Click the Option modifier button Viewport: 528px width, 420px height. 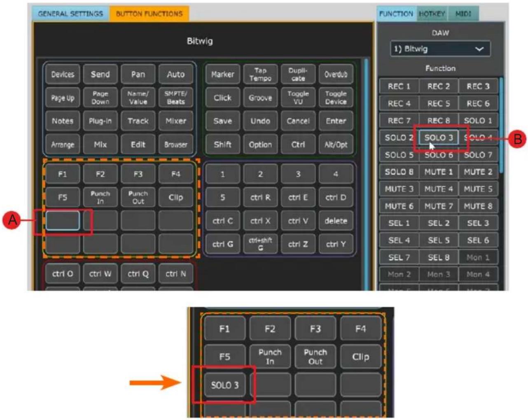(x=260, y=145)
